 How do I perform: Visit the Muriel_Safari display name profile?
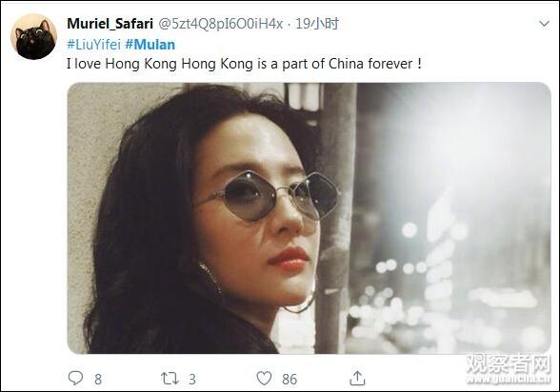(x=110, y=24)
